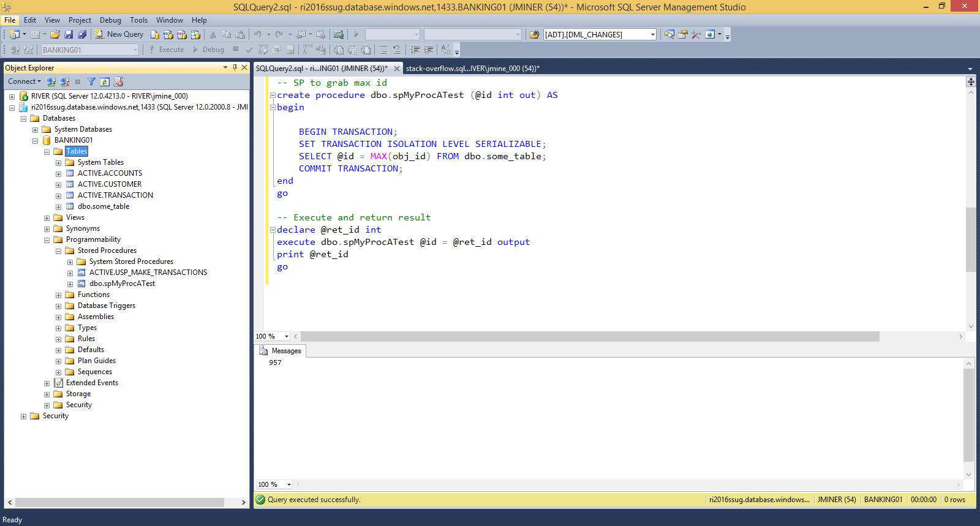Expand the Views folder
The image size is (980, 526).
pyautogui.click(x=47, y=217)
